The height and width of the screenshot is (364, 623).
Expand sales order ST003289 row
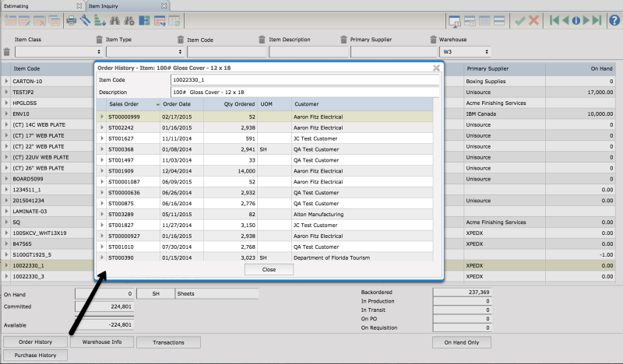(x=102, y=214)
